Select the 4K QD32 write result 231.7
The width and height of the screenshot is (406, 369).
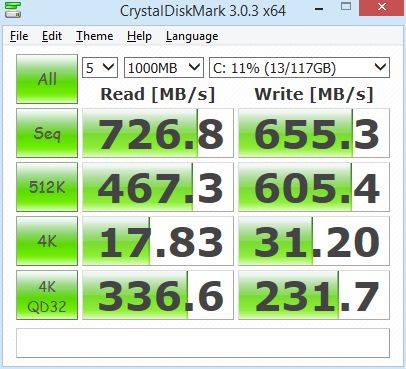tap(314, 295)
